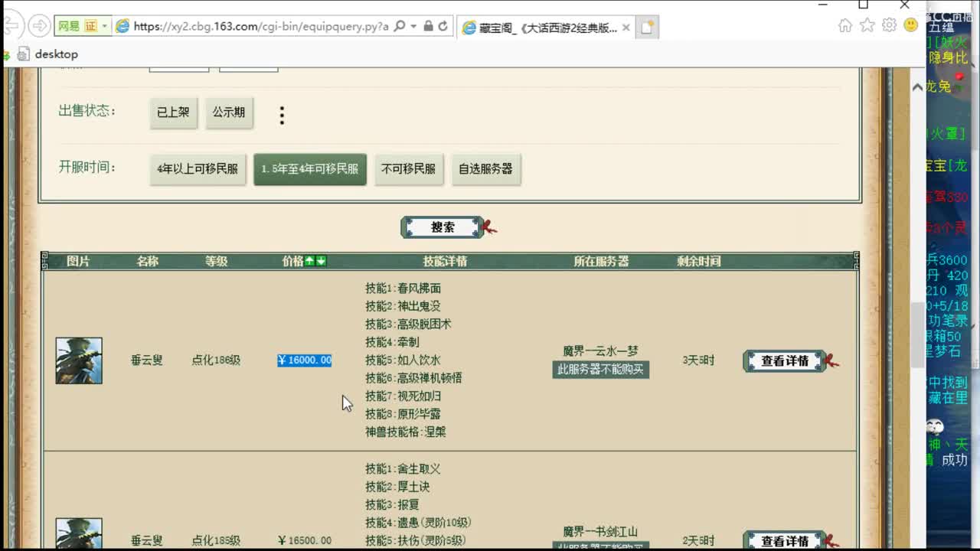
Task: Click the page scroll-up arrow
Action: [917, 87]
